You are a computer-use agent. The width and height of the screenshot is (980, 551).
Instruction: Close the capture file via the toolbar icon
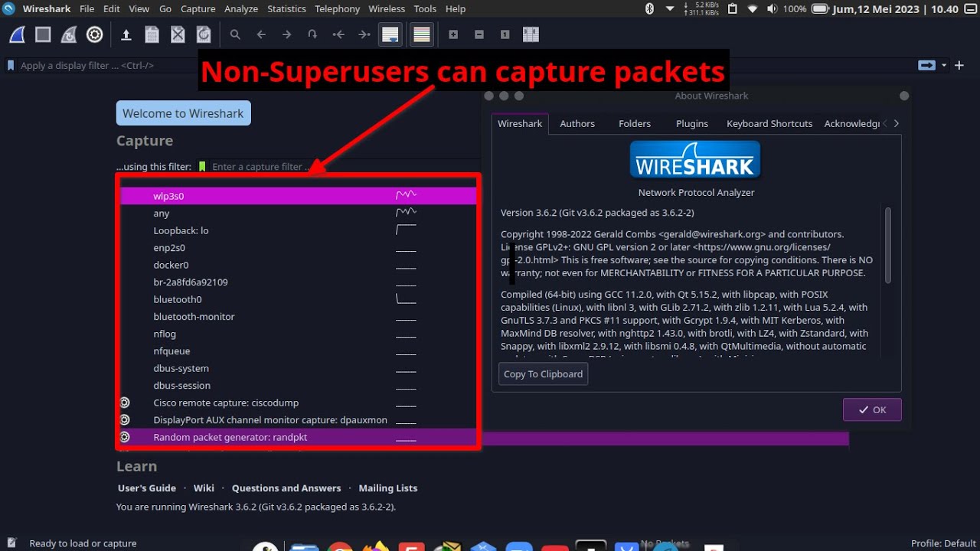[178, 34]
